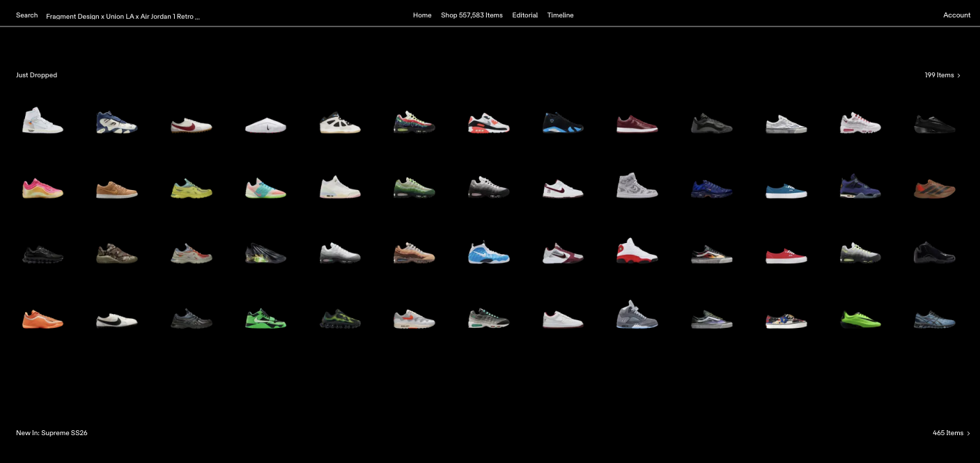This screenshot has width=980, height=463.
Task: Open Shop 557,583 Items page
Action: point(472,15)
